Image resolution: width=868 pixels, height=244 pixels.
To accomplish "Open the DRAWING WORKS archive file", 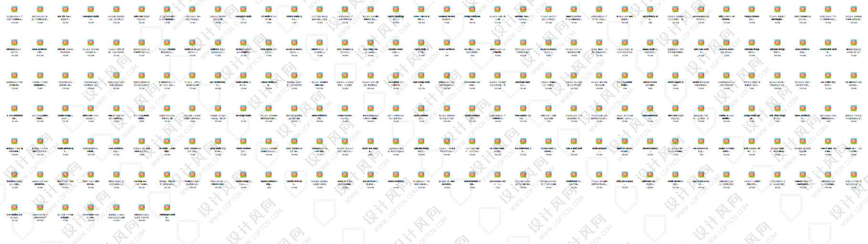I will (447, 10).
